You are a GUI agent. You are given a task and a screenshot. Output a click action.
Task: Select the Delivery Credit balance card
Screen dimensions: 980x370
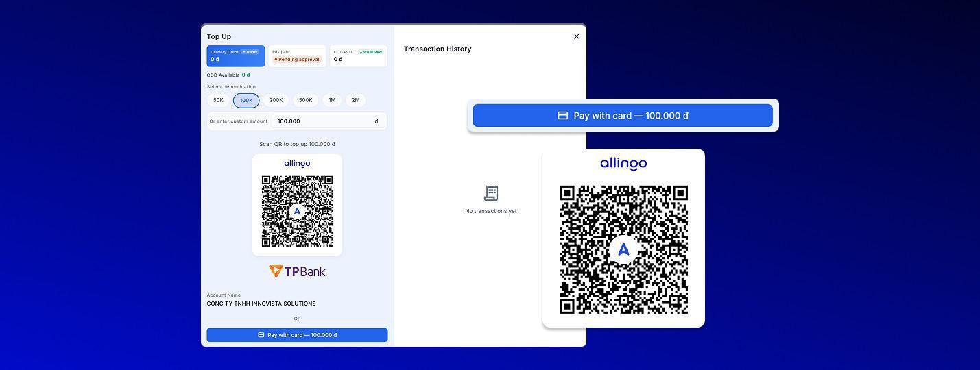coord(236,56)
